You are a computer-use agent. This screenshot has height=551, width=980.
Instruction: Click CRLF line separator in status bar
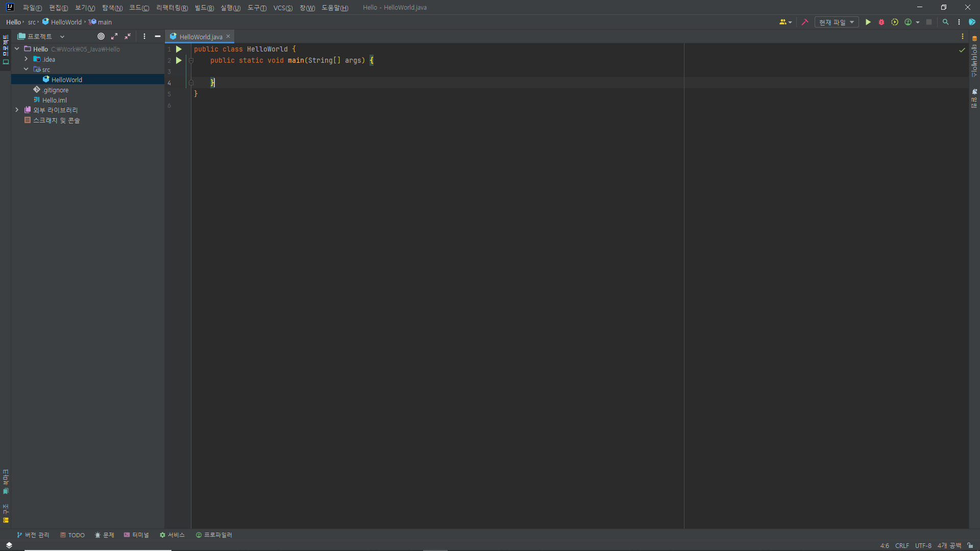pyautogui.click(x=902, y=545)
